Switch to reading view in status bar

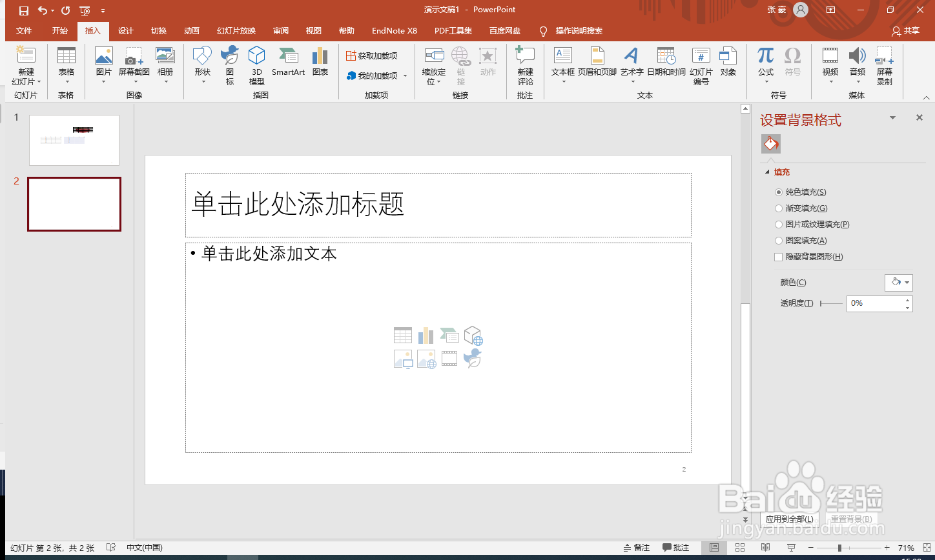[x=766, y=548]
